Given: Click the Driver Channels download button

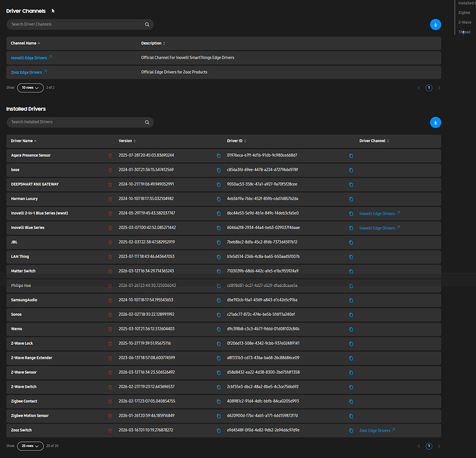Looking at the screenshot, I should point(435,25).
